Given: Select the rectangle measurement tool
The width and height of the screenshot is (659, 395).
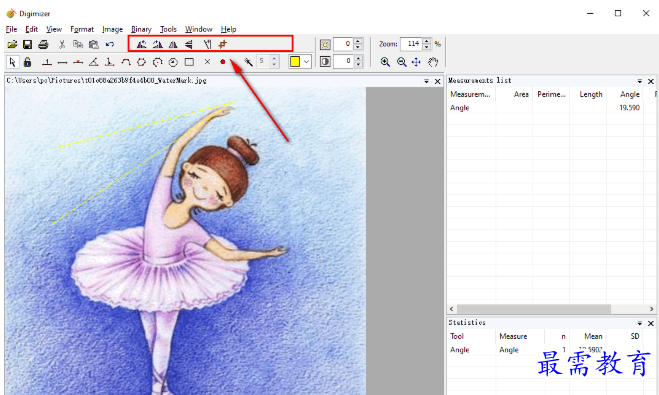Looking at the screenshot, I should click(x=189, y=62).
